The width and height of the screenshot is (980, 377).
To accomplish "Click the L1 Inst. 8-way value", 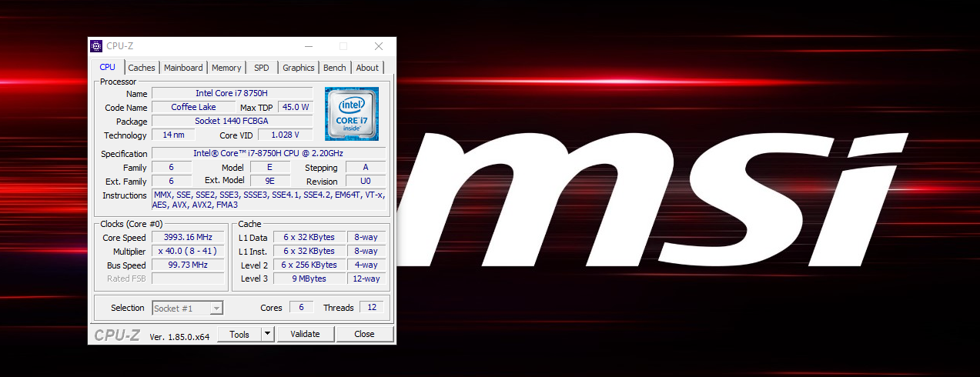I will pyautogui.click(x=366, y=252).
